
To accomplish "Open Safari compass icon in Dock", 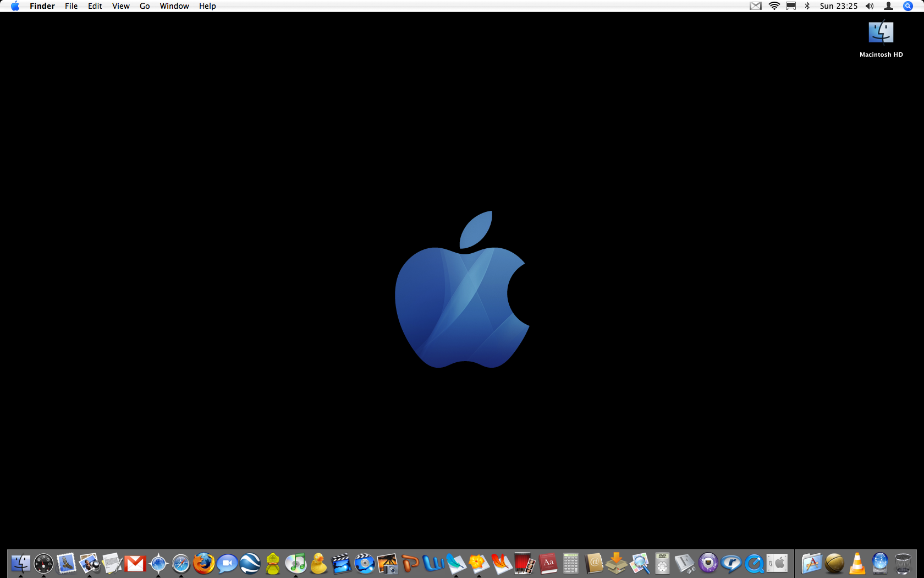I will click(181, 563).
